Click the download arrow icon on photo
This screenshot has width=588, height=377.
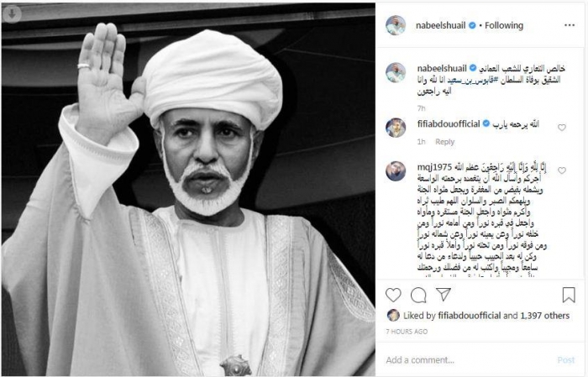point(12,14)
